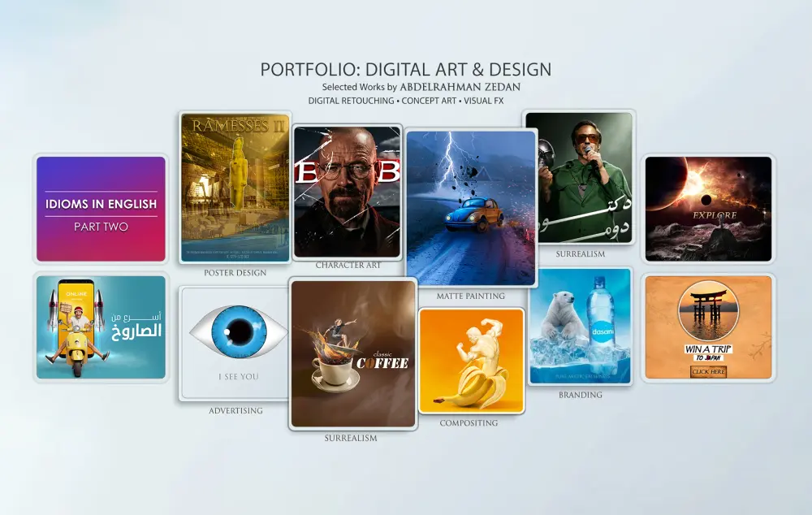This screenshot has height=515, width=812.
Task: Click the Surrealism caption under the man in the green hoodie
Action: [580, 254]
